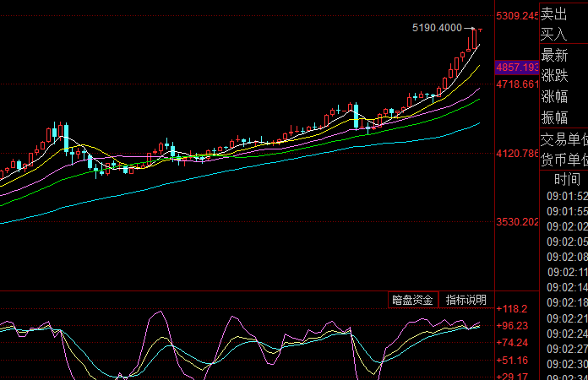Open the 暗盘资金 indicator button
This screenshot has width=588, height=380.
coord(413,300)
